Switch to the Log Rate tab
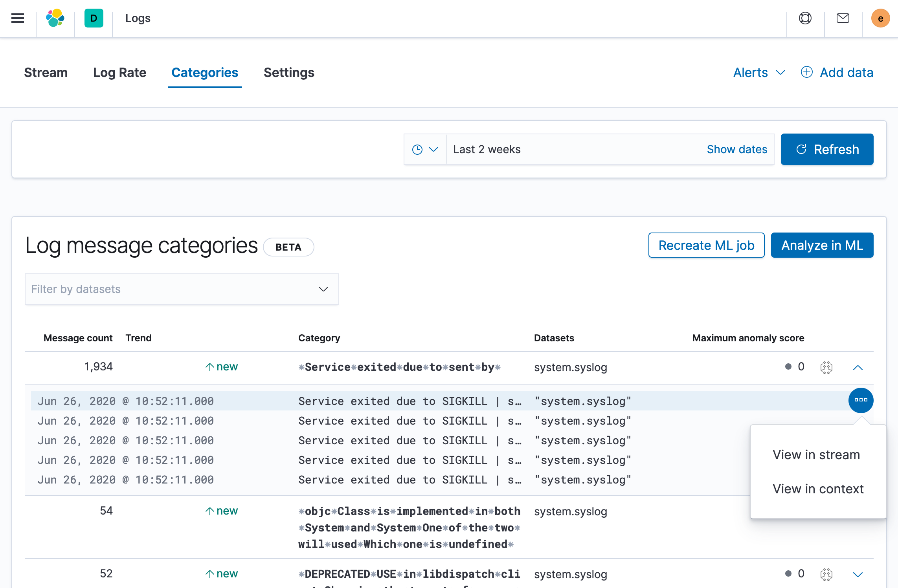 click(119, 73)
